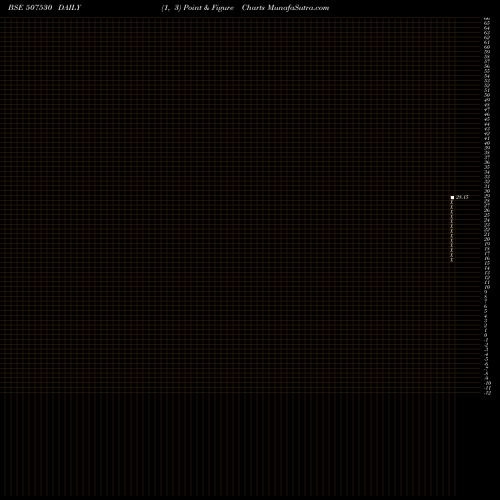Click the highest price-axis label at top right
500x500 pixels.
coord(487,19)
